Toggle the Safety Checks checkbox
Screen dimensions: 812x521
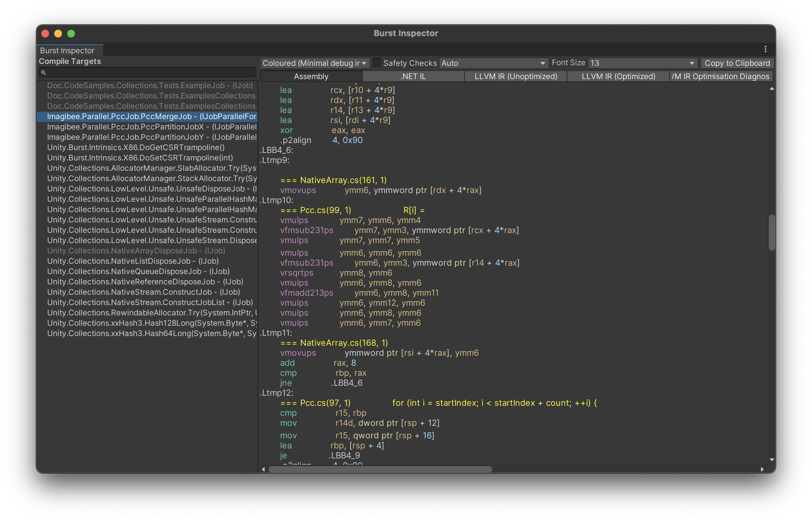pyautogui.click(x=377, y=63)
